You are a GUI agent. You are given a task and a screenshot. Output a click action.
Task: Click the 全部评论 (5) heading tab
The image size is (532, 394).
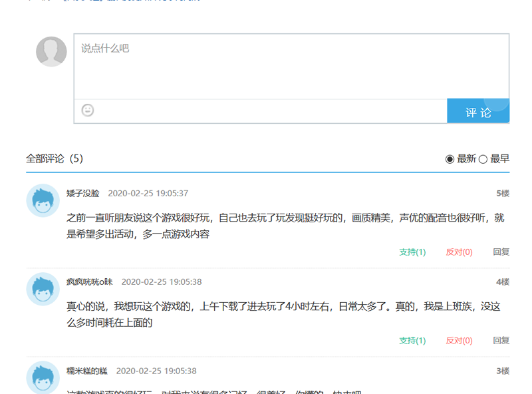coord(55,159)
